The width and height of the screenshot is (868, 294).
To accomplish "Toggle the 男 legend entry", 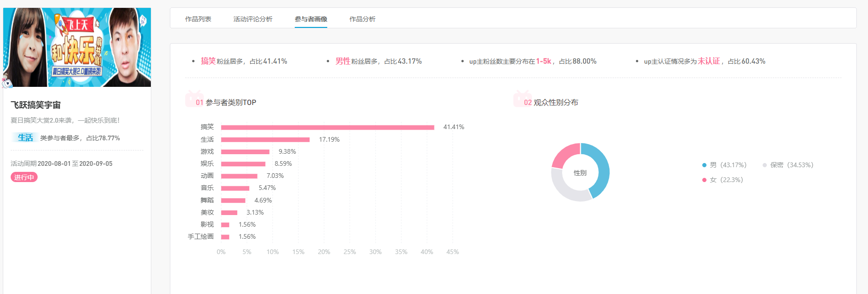I will [724, 165].
